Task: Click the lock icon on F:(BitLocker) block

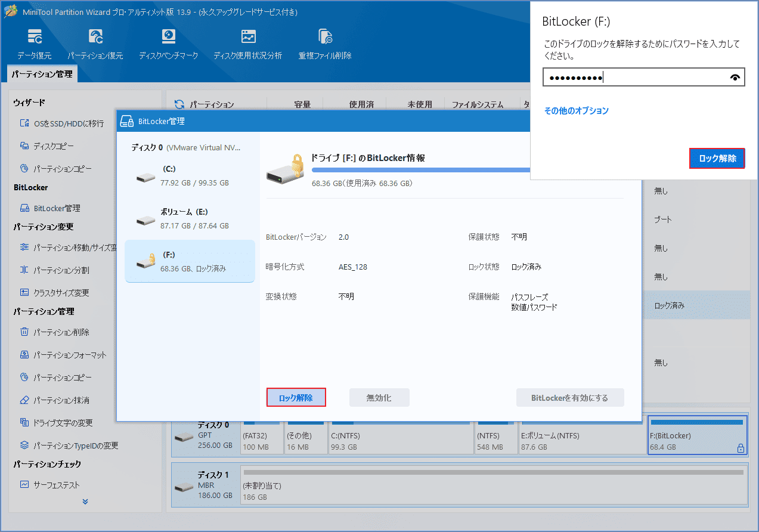Action: point(740,448)
